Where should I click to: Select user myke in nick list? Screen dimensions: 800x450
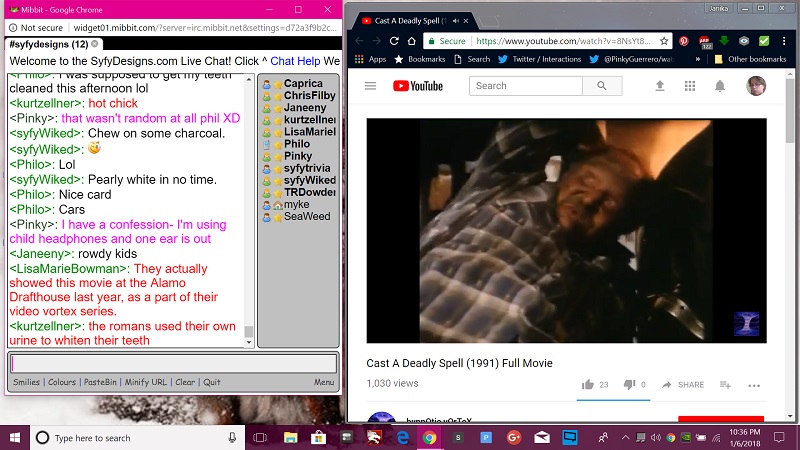tap(296, 204)
